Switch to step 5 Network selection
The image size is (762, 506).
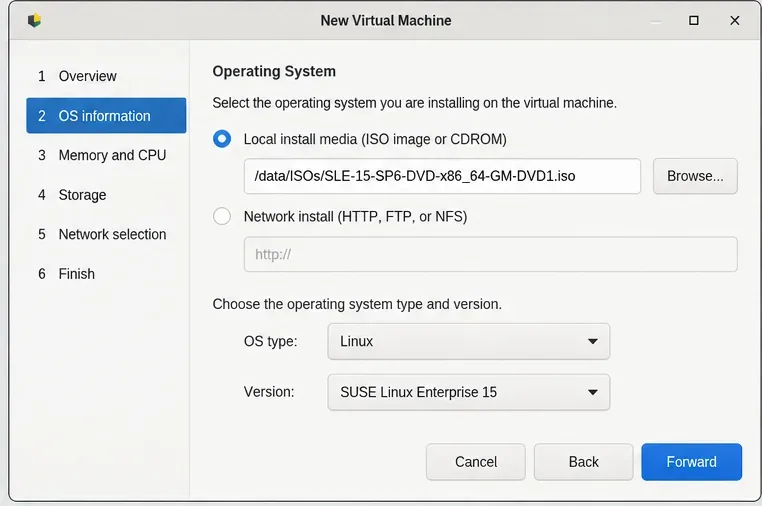pyautogui.click(x=106, y=234)
